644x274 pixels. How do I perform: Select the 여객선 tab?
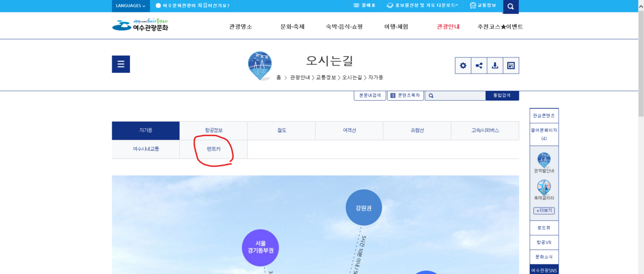pyautogui.click(x=349, y=130)
